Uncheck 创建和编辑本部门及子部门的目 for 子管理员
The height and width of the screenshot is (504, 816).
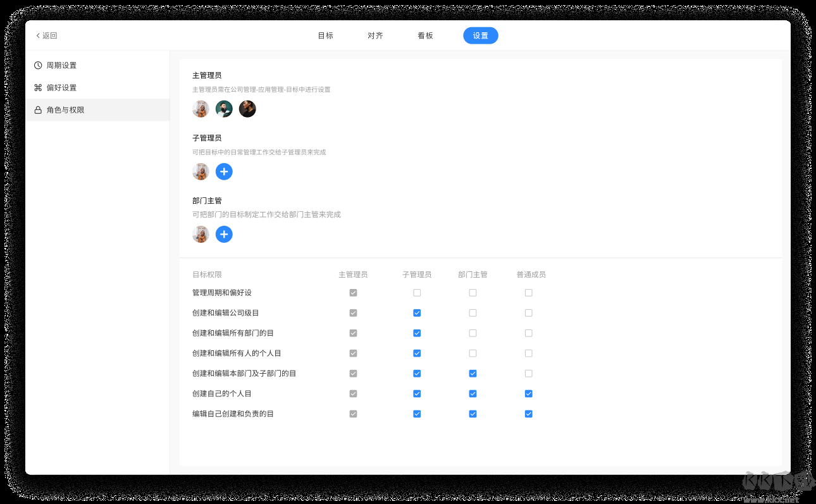[x=417, y=374]
